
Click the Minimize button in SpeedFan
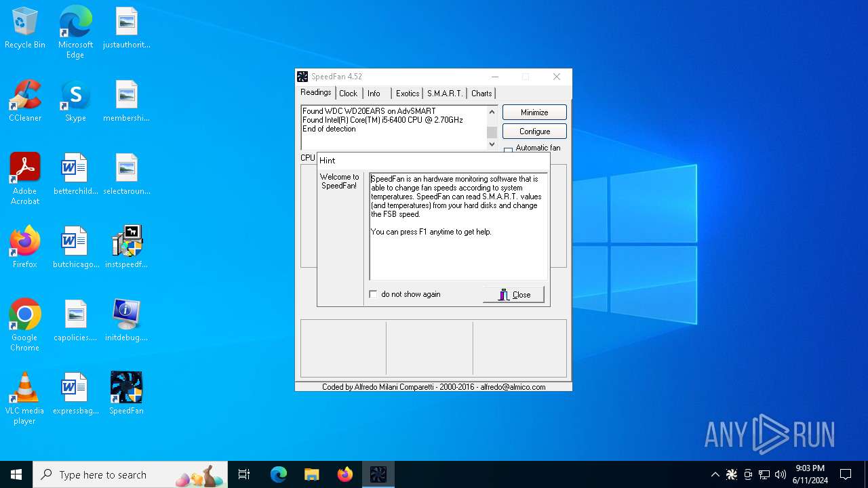click(534, 113)
